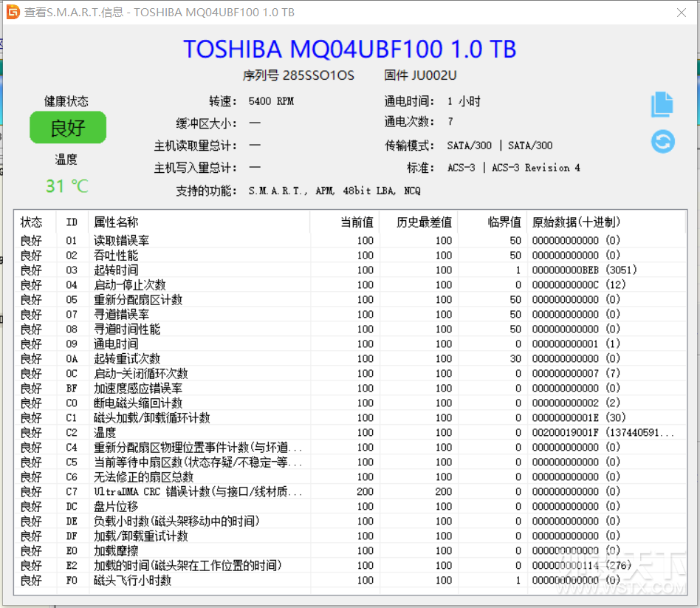Select the 加载的时间 row E2
Viewport: 700px width, 608px height.
pyautogui.click(x=351, y=565)
